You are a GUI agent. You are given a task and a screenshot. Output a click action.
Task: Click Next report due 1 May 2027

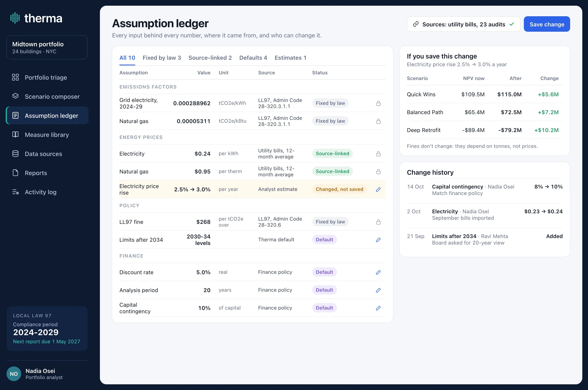click(46, 341)
